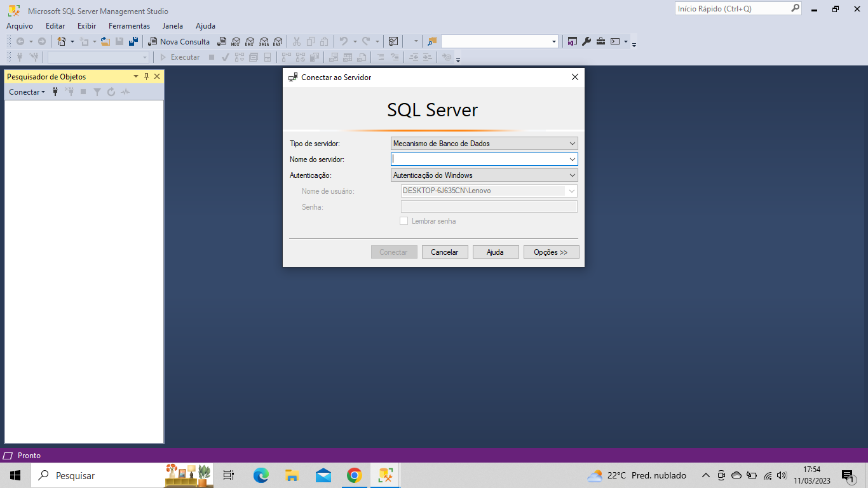Click the DAX query icon
868x488 pixels.
tap(278, 41)
